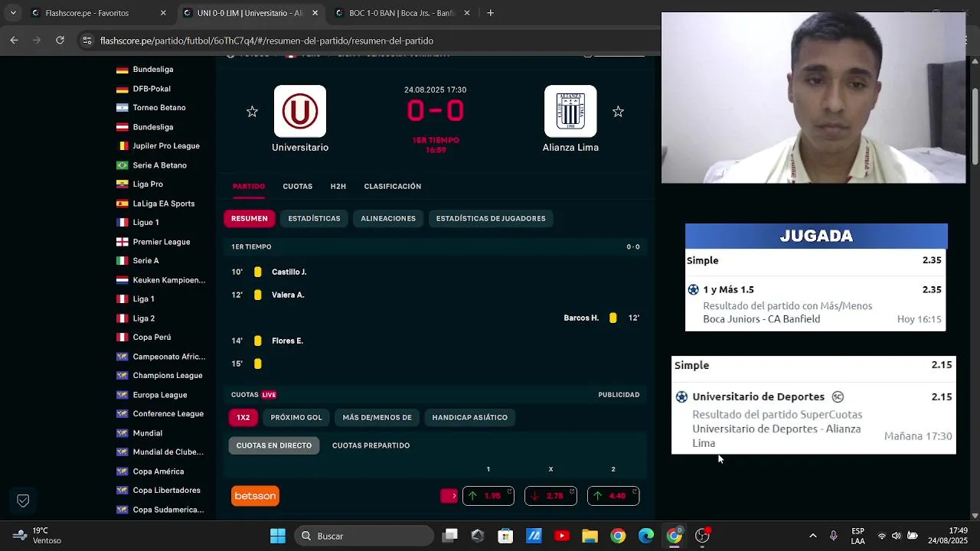The width and height of the screenshot is (980, 551).
Task: Switch odds to PRÓXIMO GOL
Action: [x=296, y=418]
